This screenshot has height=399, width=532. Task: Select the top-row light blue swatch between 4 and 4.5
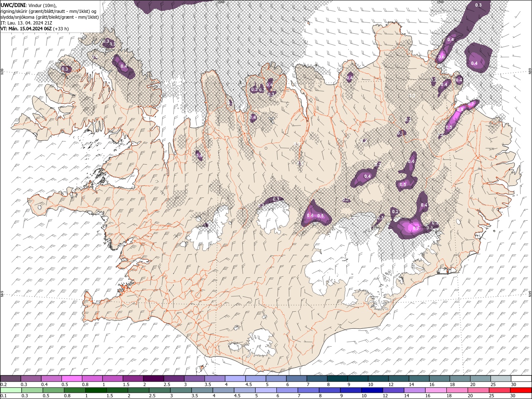click(235, 379)
